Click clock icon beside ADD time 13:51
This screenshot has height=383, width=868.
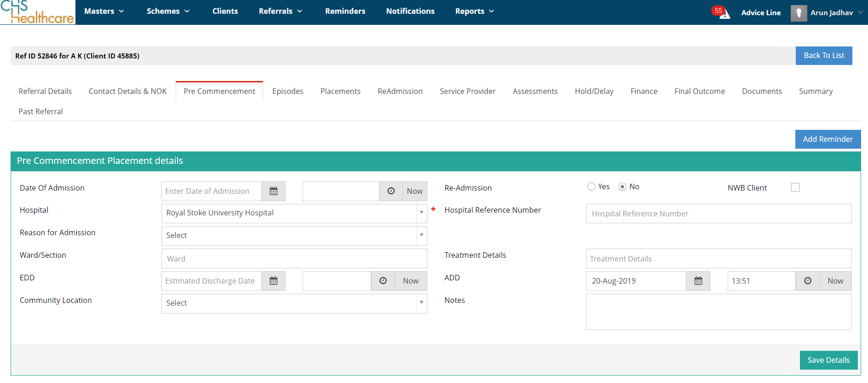808,281
